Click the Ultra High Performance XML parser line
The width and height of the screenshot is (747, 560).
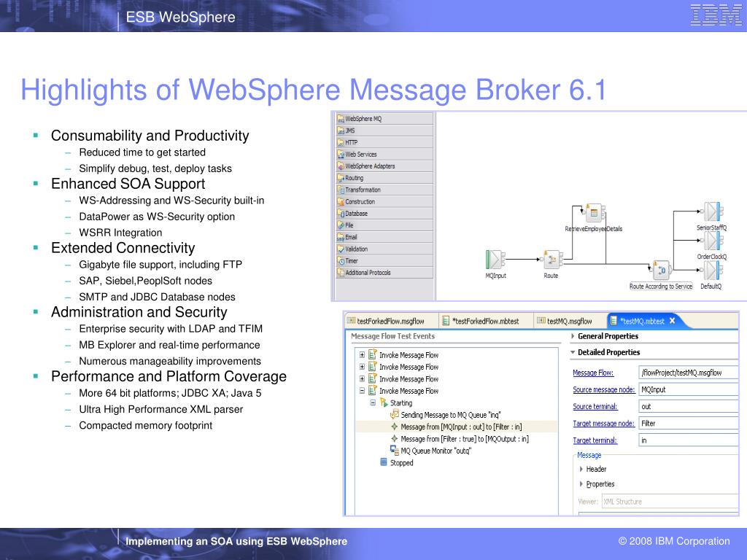tap(161, 409)
